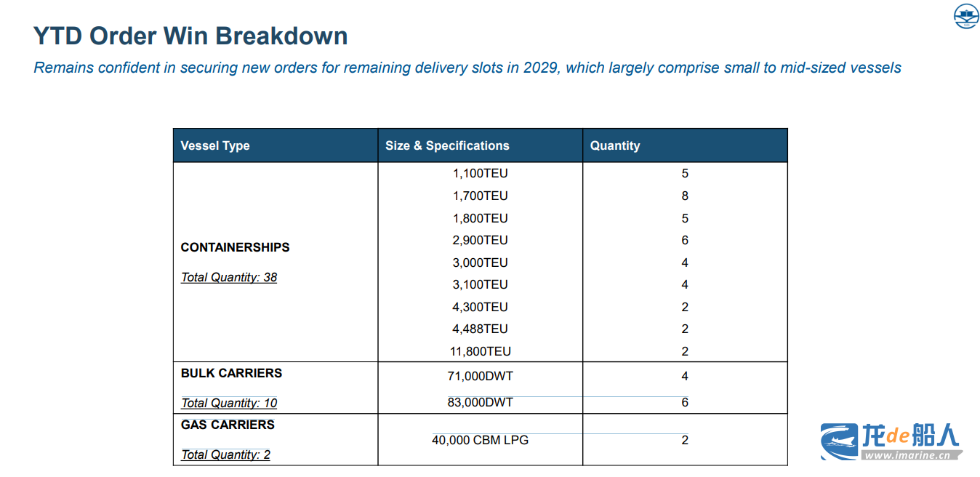Select the GAS CARRIERS row label

pos(228,425)
